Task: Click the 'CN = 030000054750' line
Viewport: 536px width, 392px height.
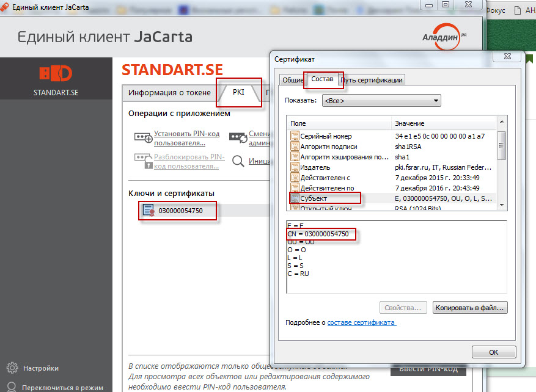Action: pos(318,234)
